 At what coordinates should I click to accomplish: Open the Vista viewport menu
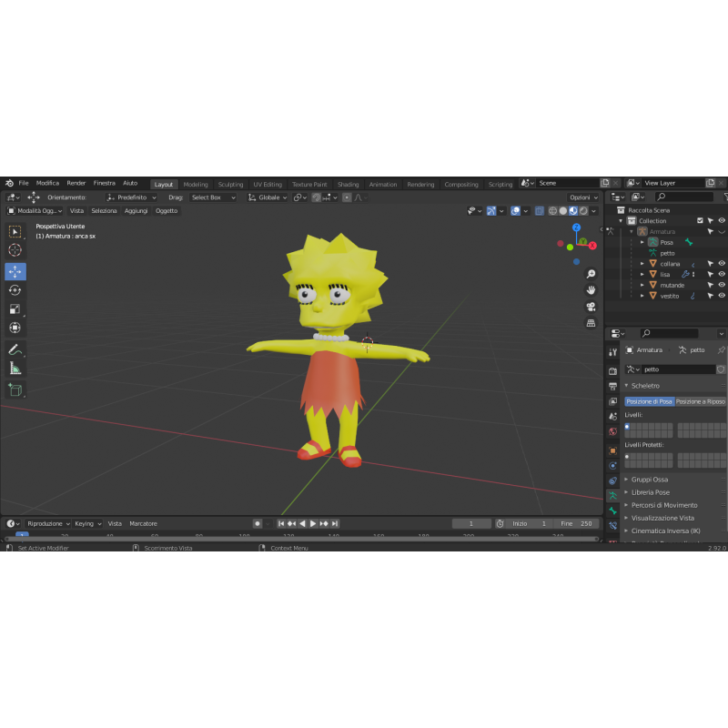coord(76,211)
